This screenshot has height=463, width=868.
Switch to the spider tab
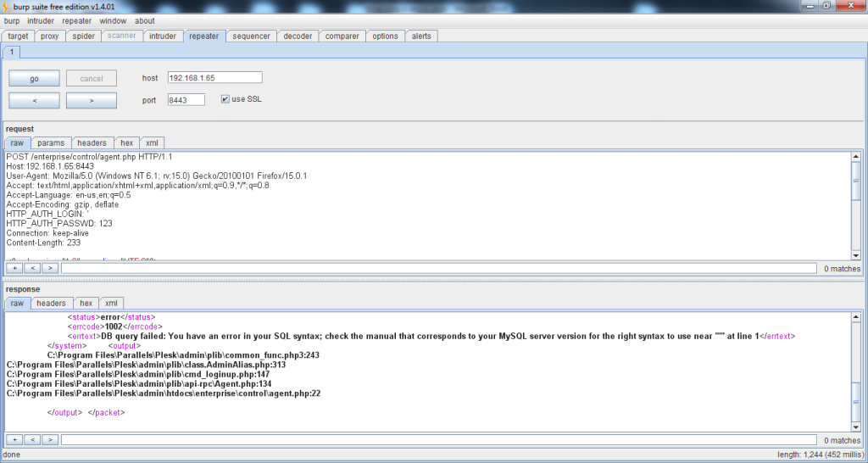(84, 36)
